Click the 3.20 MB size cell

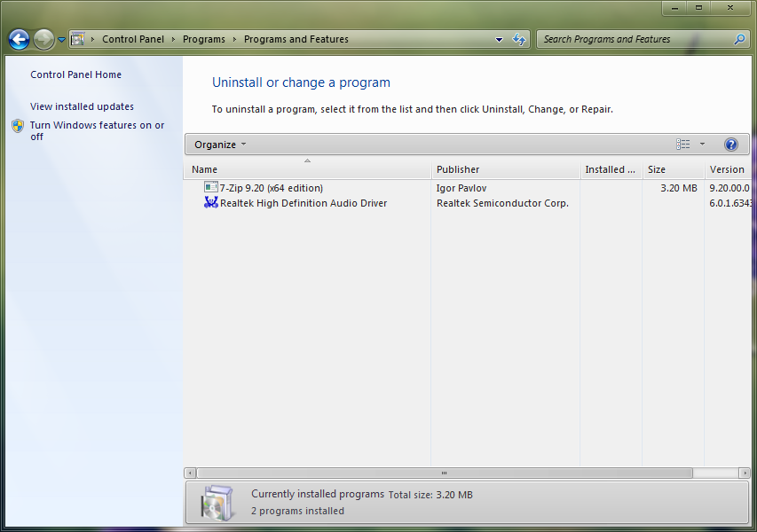point(679,188)
